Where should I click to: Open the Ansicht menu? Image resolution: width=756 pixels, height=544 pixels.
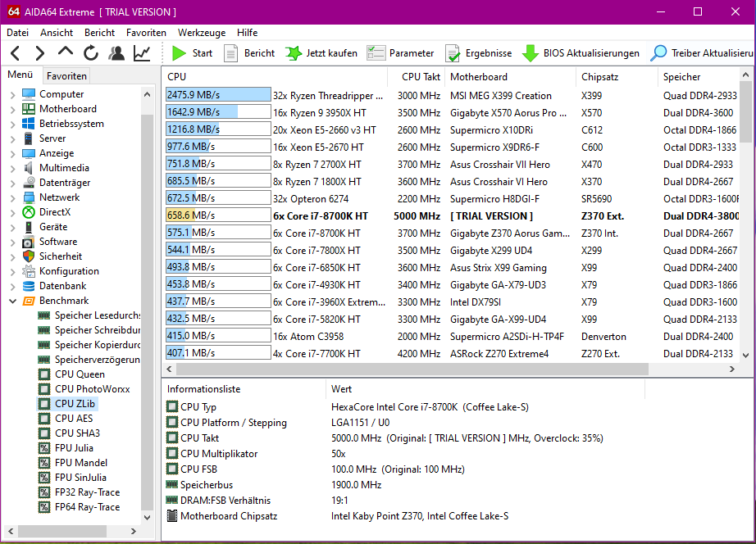[x=57, y=32]
